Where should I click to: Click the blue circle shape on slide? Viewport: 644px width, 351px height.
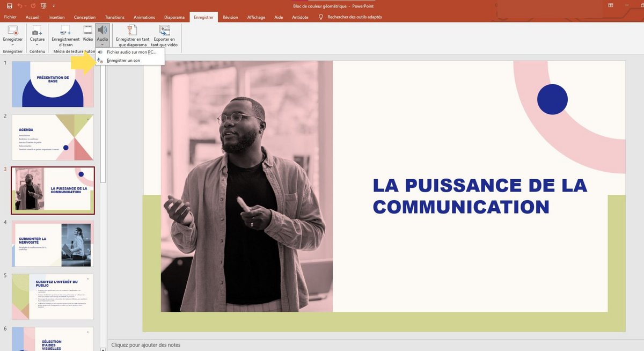(x=552, y=99)
